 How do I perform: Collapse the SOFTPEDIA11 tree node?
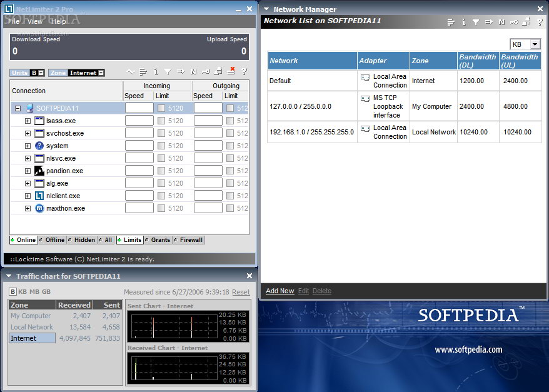[18, 109]
